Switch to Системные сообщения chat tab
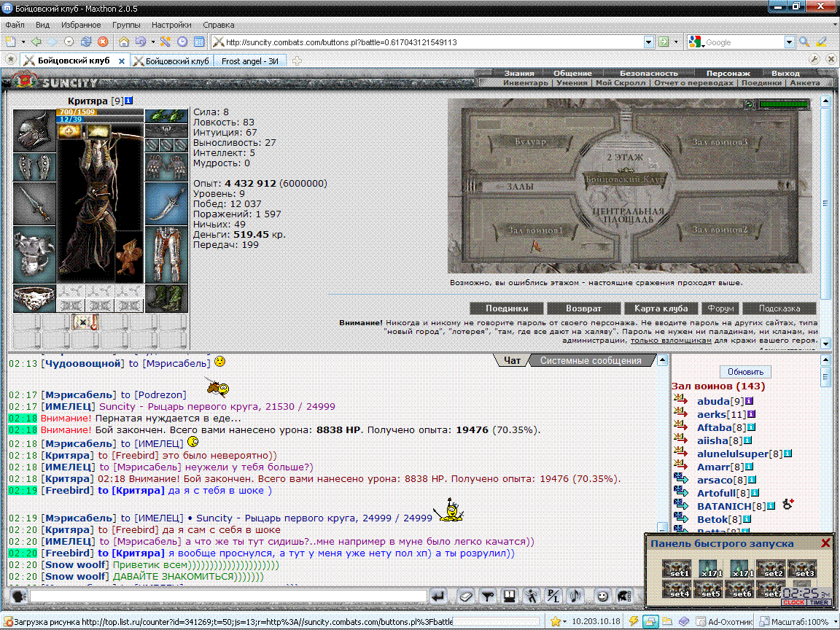The height and width of the screenshot is (630, 840). coord(591,360)
